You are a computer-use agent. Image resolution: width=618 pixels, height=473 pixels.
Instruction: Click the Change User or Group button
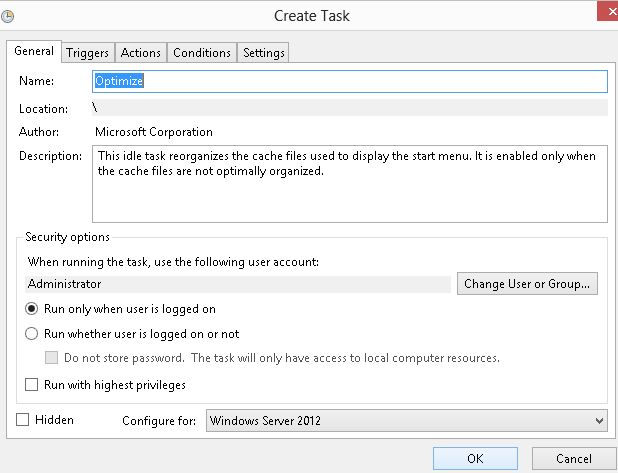click(528, 284)
